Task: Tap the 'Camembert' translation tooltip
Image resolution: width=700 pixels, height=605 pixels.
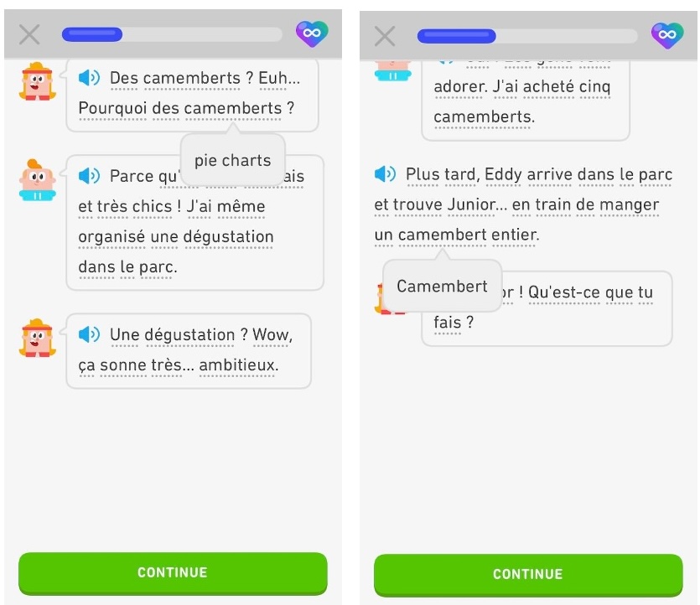Action: 443,286
